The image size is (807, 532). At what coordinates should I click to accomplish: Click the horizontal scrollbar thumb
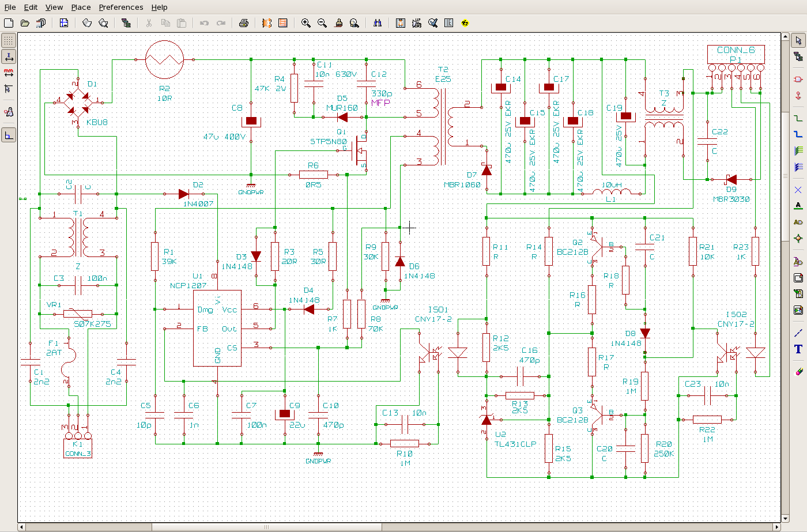coord(266,527)
